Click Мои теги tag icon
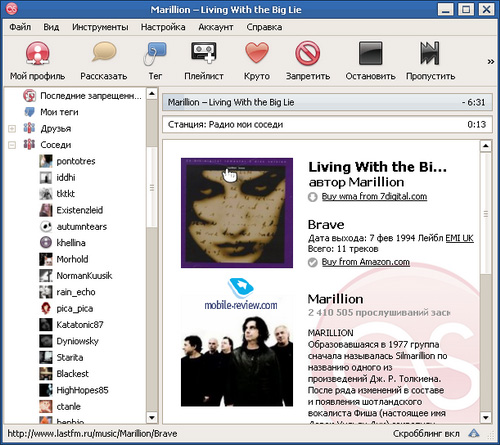This screenshot has height=445, width=500. tap(29, 112)
